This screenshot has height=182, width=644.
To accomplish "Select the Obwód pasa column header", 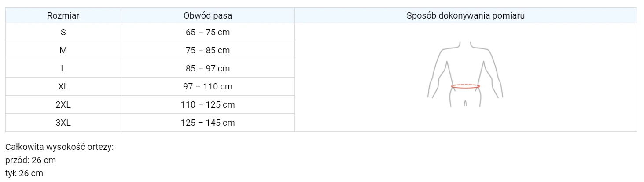I will pyautogui.click(x=208, y=15).
